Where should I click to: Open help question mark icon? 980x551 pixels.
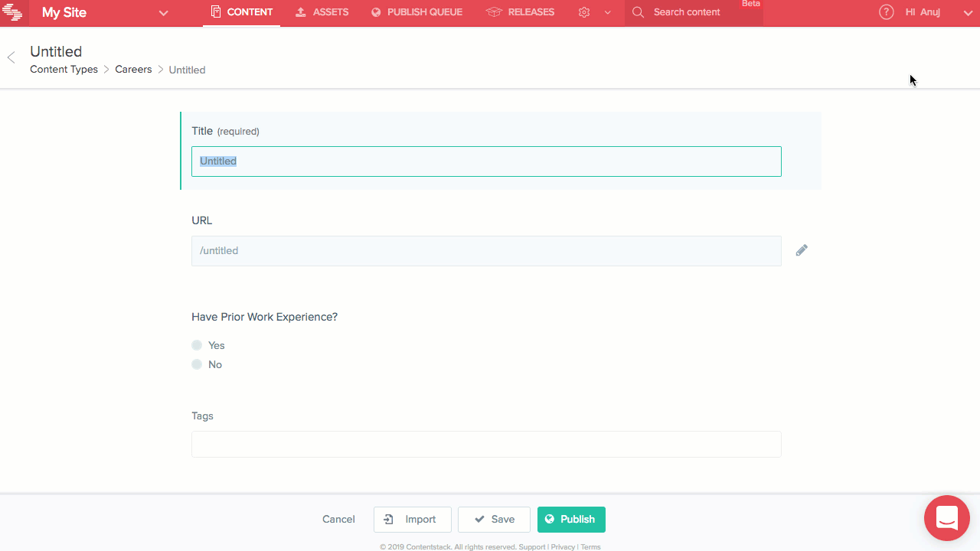pyautogui.click(x=886, y=12)
